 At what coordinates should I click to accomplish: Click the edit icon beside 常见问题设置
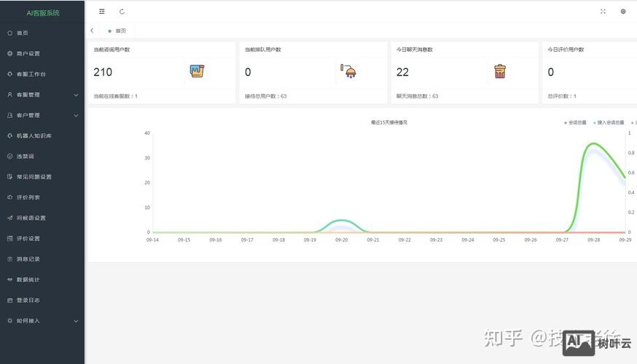(9, 176)
